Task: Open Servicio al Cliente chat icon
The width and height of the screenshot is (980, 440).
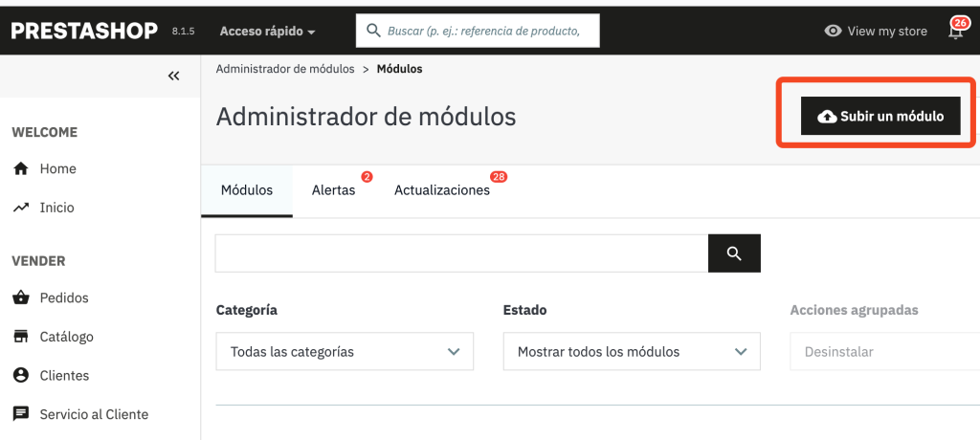Action: coord(20,414)
